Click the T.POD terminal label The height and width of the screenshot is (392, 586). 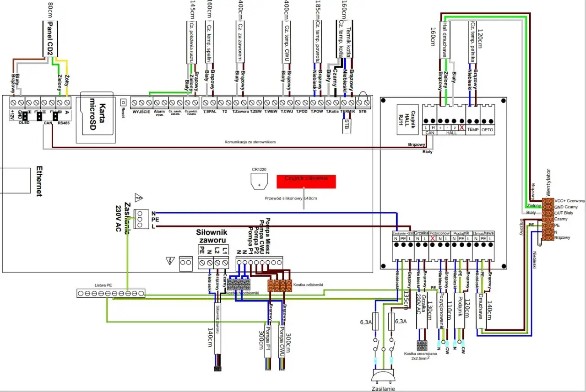[x=302, y=111]
